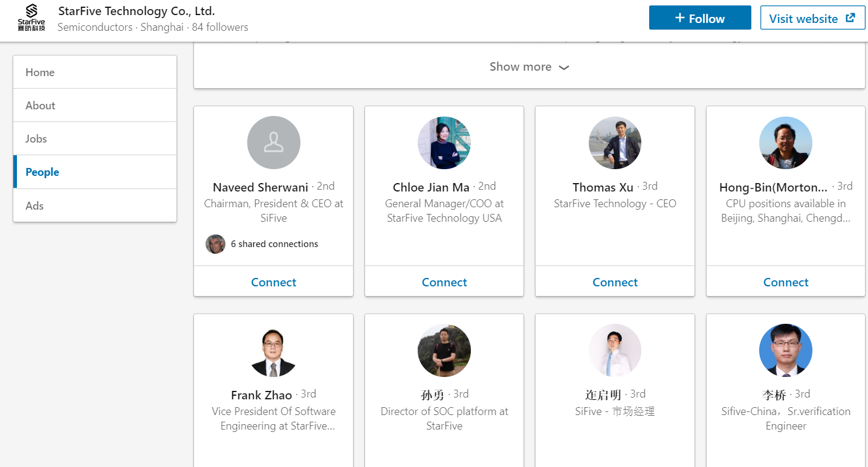Open 连启明's name link
The width and height of the screenshot is (868, 467).
603,395
